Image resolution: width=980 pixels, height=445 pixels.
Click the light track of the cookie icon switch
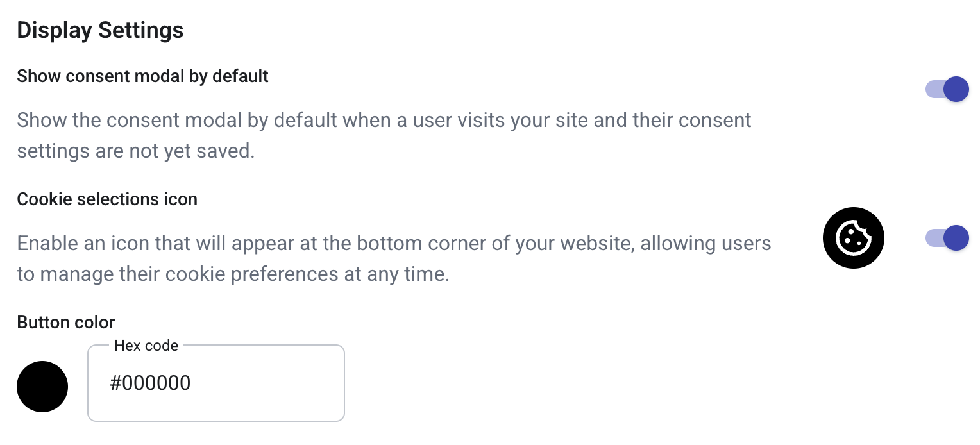pyautogui.click(x=933, y=238)
